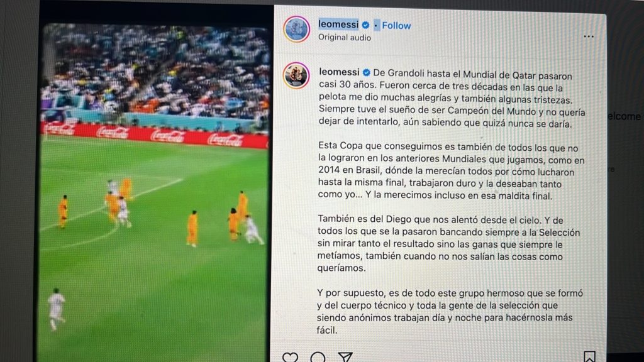Click the Coca-Cola banner area in the video
This screenshot has height=362, width=644.
(155, 134)
